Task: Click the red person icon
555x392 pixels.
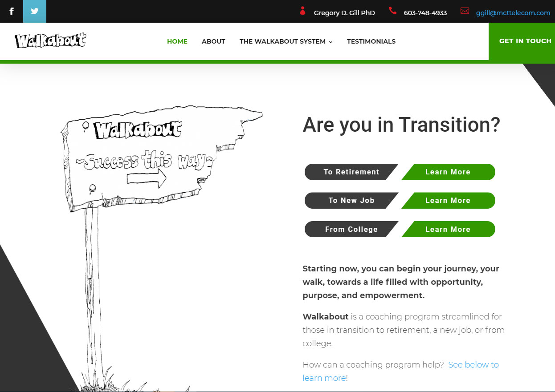Action: (x=303, y=11)
